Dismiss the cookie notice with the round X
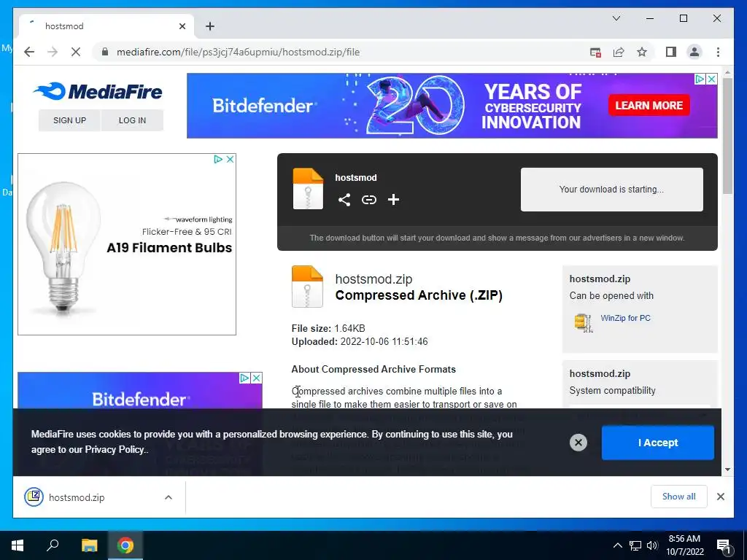The image size is (747, 560). point(578,443)
